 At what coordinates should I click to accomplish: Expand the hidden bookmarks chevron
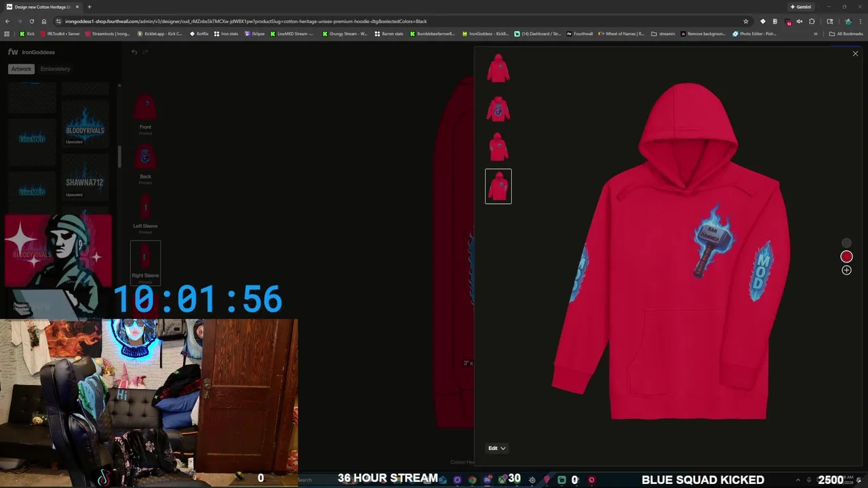click(x=816, y=33)
